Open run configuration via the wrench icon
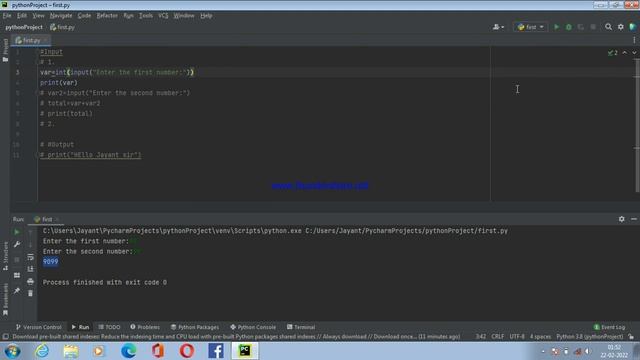640x360 pixels. pyautogui.click(x=17, y=244)
